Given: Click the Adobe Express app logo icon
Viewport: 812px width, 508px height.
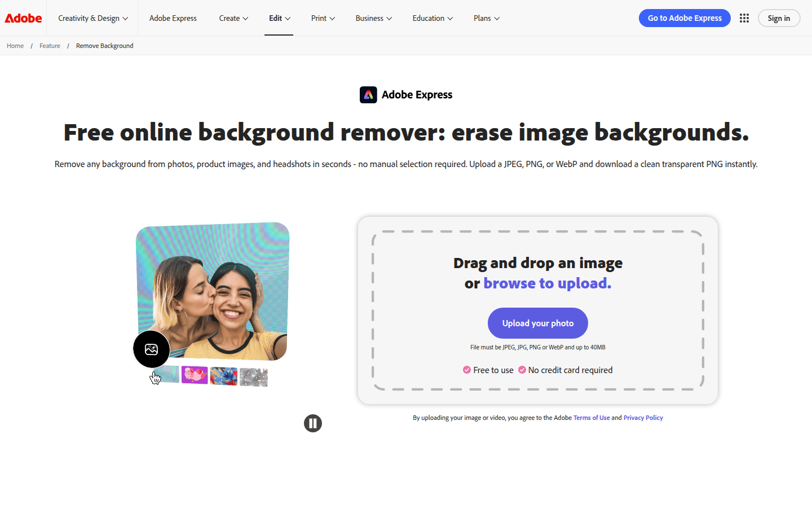Looking at the screenshot, I should (x=368, y=95).
